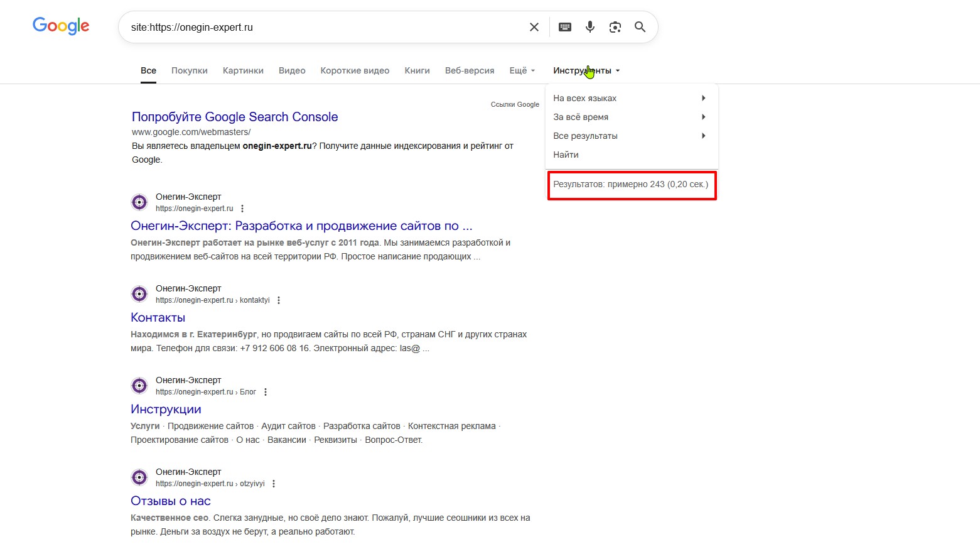
Task: Submit the search with the magnifier icon
Action: (x=640, y=27)
